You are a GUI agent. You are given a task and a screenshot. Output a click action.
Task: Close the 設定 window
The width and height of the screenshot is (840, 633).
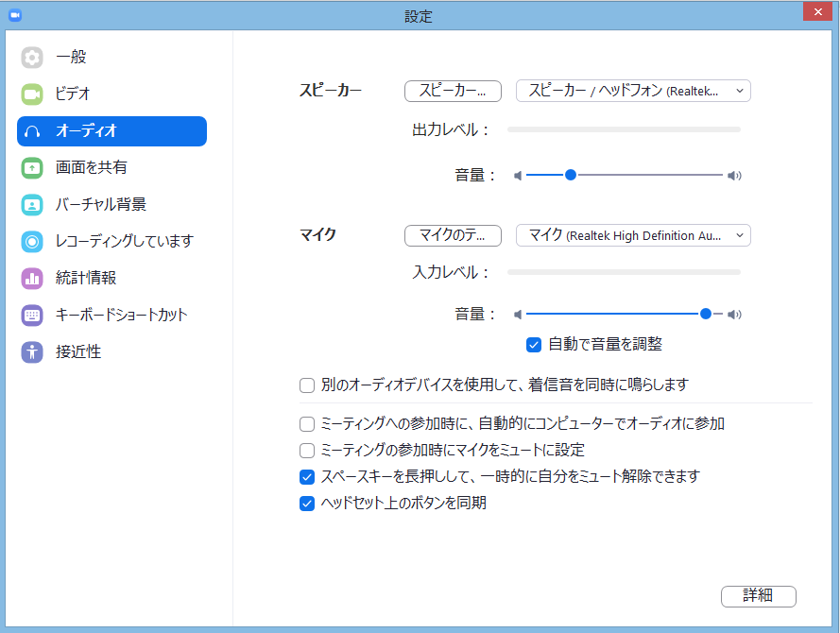[x=817, y=11]
